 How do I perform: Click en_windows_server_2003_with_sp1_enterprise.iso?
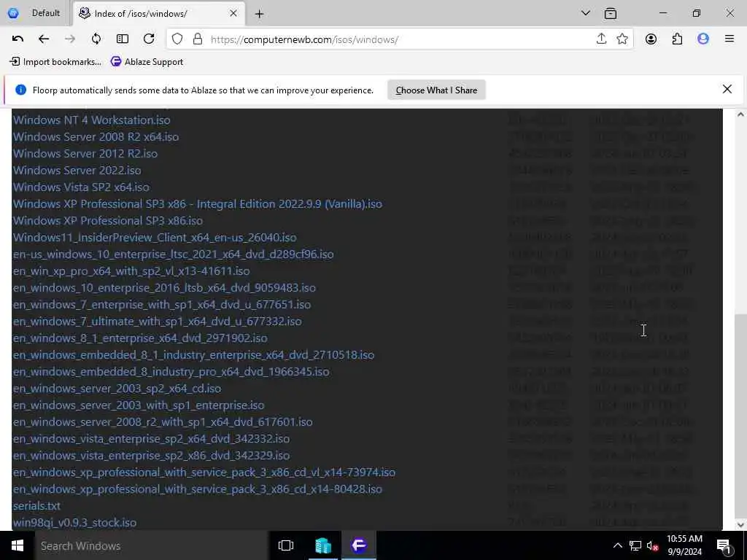click(x=139, y=405)
